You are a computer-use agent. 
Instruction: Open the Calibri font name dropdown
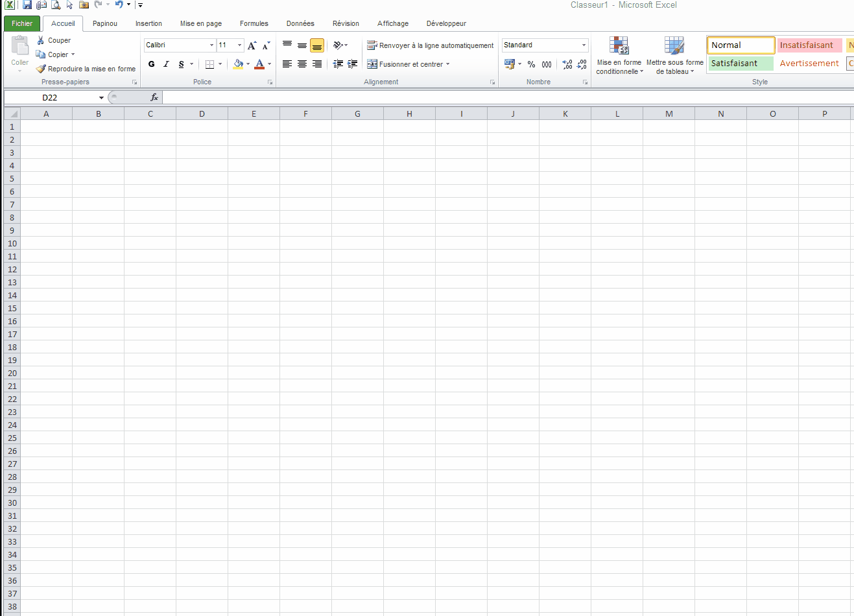click(211, 45)
